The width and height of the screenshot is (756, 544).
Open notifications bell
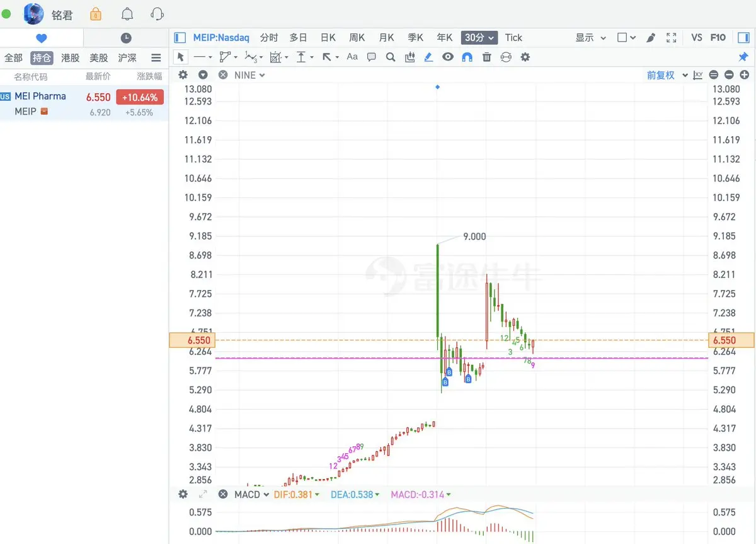pos(127,14)
